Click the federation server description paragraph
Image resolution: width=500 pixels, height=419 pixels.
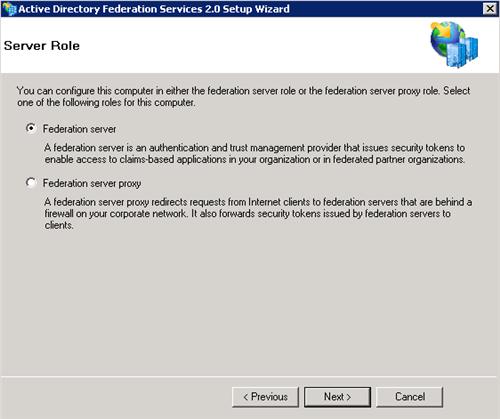coord(255,153)
